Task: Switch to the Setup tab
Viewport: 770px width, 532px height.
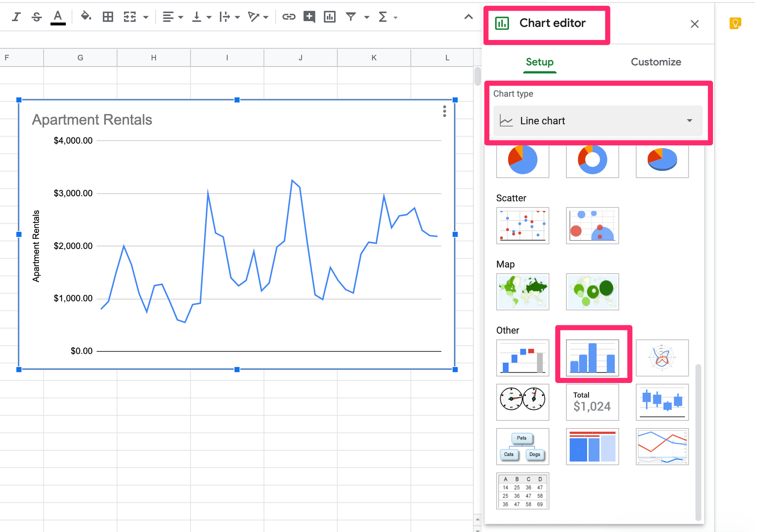Action: 540,62
